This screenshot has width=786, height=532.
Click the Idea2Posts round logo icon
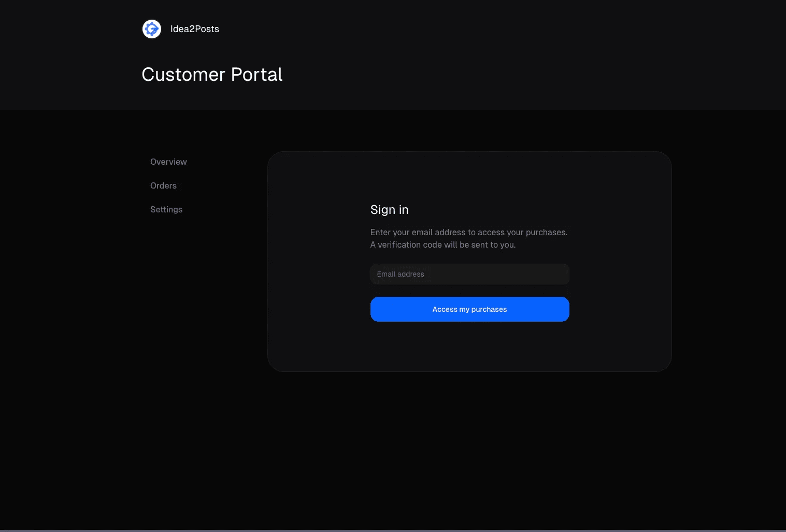(152, 29)
